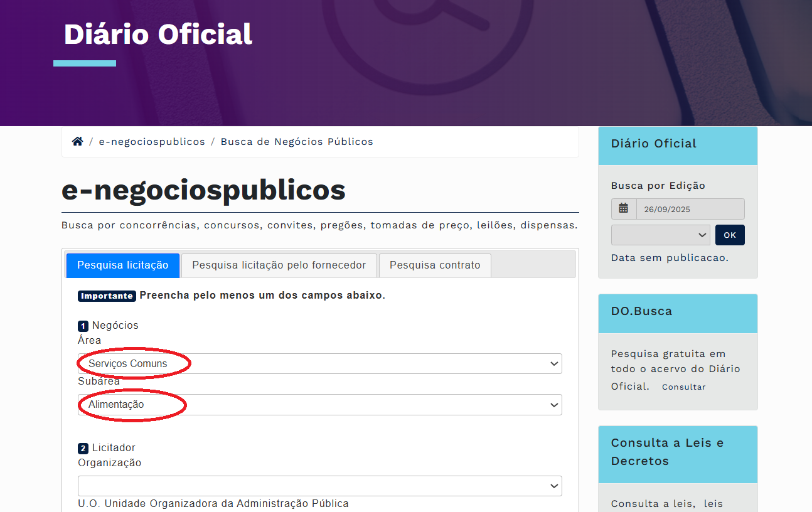The height and width of the screenshot is (512, 812).
Task: Click the date field showing 26/09/2025
Action: (690, 208)
